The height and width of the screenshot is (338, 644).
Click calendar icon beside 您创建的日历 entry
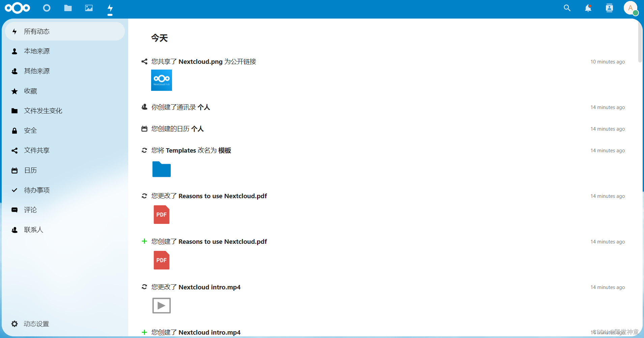pos(144,129)
